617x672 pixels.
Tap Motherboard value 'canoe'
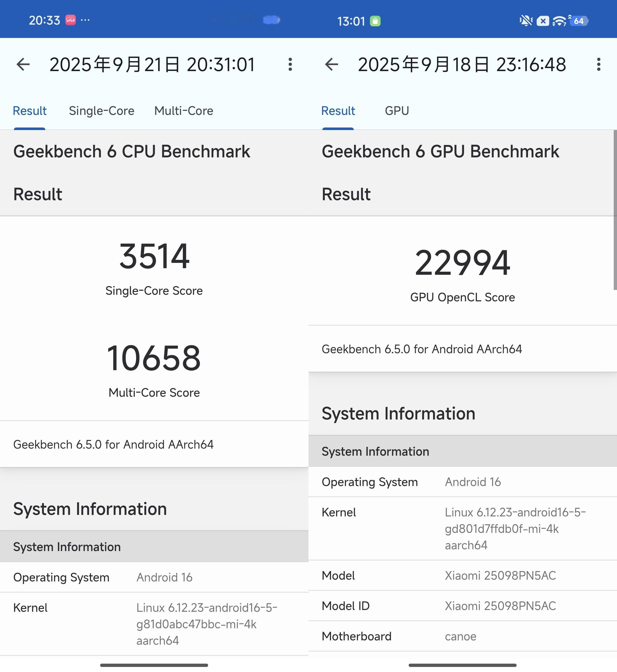pyautogui.click(x=460, y=636)
